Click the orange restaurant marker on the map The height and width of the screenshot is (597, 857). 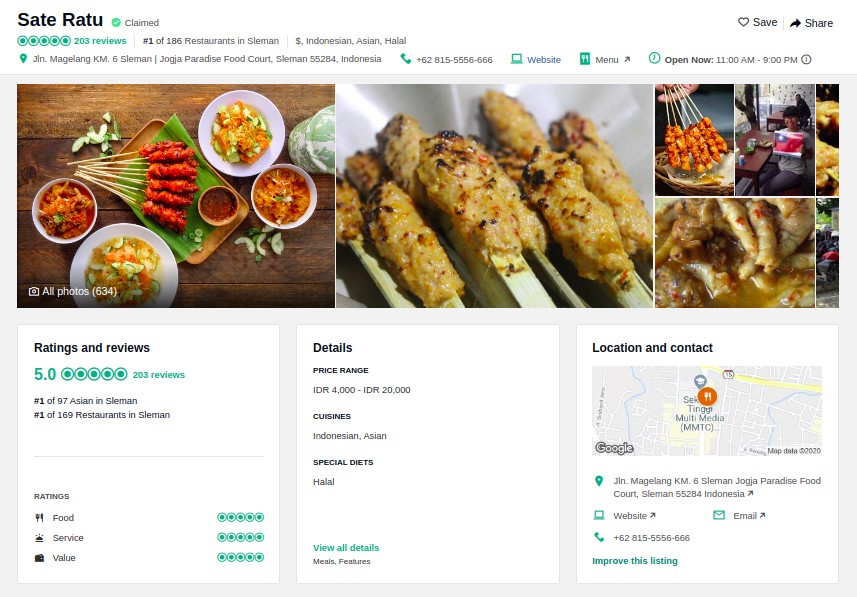[x=707, y=396]
